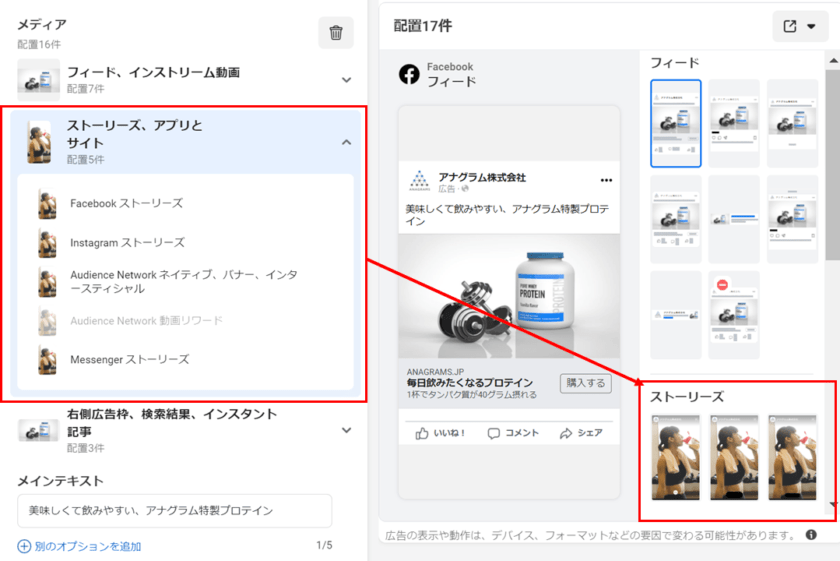Click preview panel vertical scrollbar
Screen dimensions: 840x561
pos(832,166)
